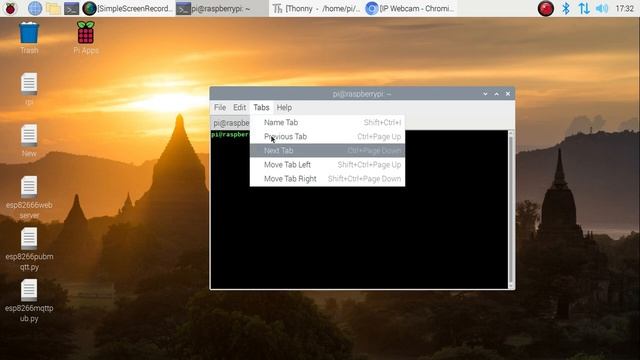Open the volume speaker control
The width and height of the screenshot is (640, 360).
(602, 8)
